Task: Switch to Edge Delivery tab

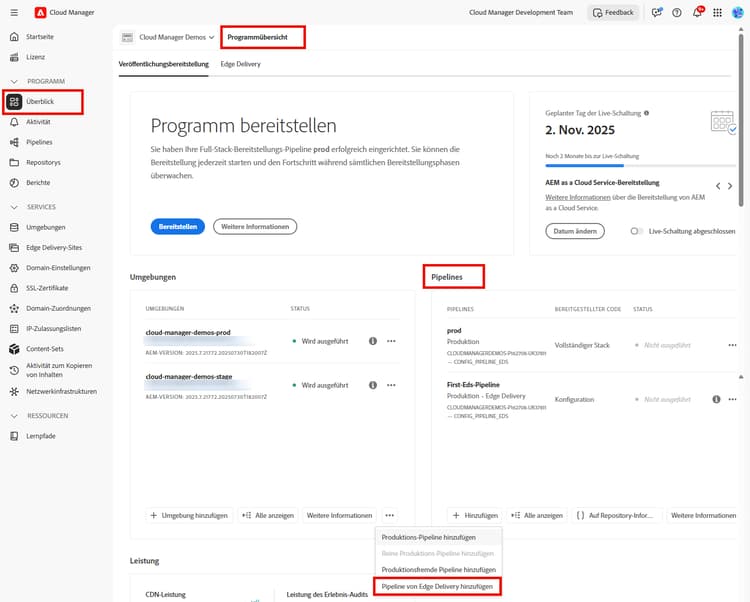Action: [x=241, y=64]
